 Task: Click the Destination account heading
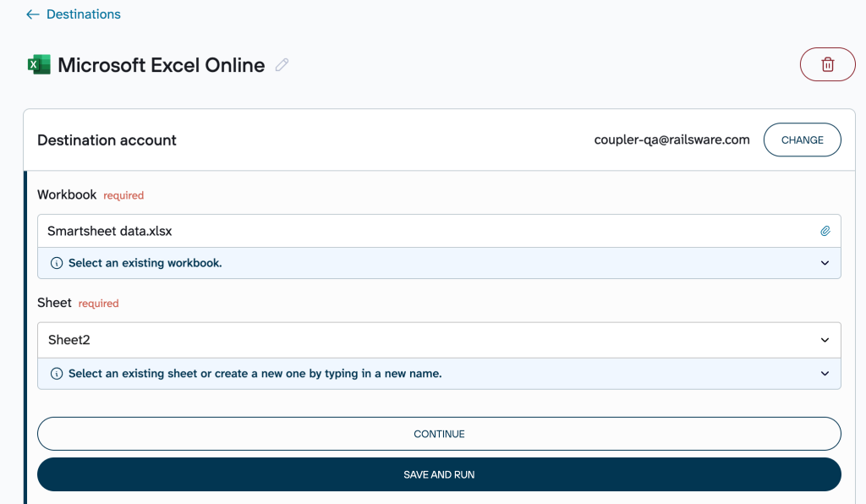click(107, 140)
